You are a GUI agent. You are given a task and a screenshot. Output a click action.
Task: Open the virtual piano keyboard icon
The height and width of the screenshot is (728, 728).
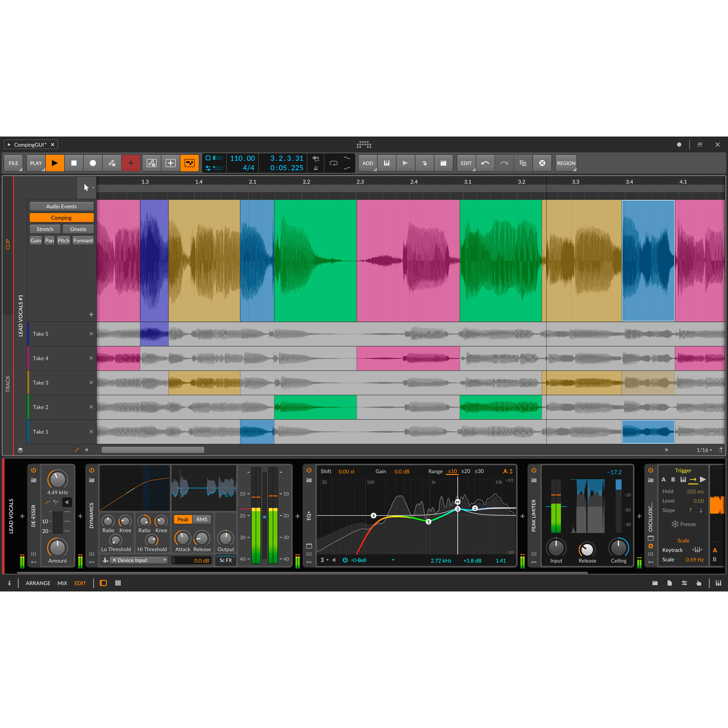[x=387, y=163]
